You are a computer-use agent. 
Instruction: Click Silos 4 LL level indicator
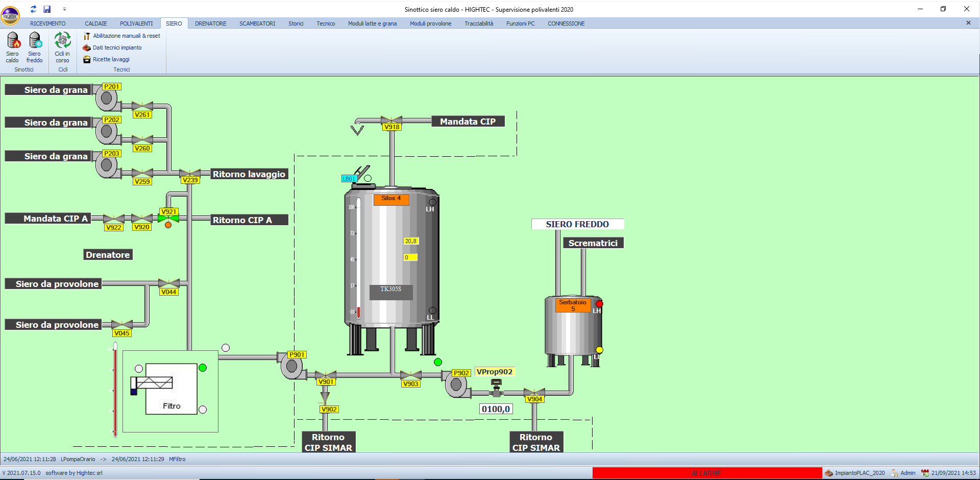click(x=432, y=310)
